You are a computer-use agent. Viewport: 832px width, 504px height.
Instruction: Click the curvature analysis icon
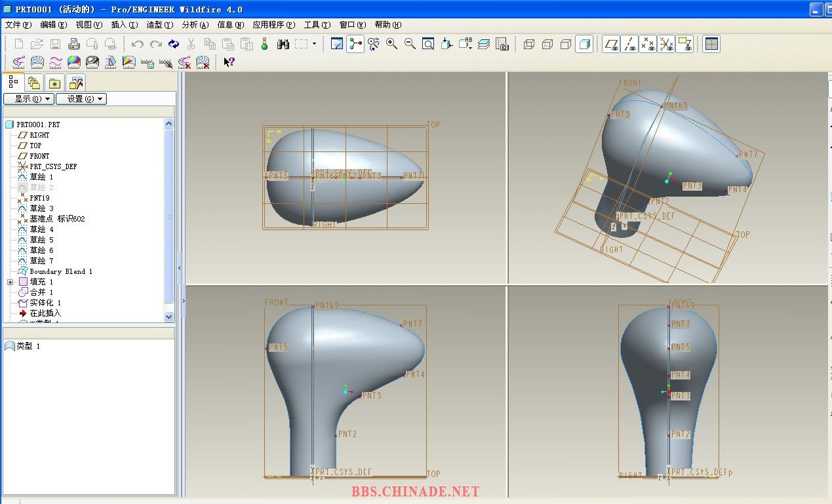(19, 62)
